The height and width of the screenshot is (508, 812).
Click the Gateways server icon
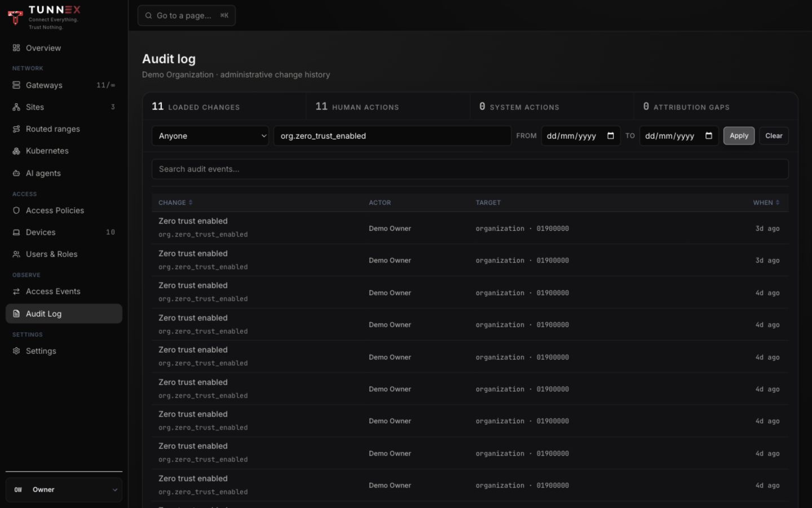[x=16, y=85]
